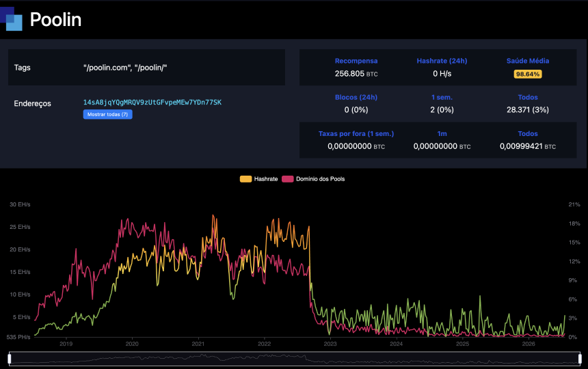Screen dimensions: 588x369
Task: Click the Poolin logo icon
Action: pos(11,18)
